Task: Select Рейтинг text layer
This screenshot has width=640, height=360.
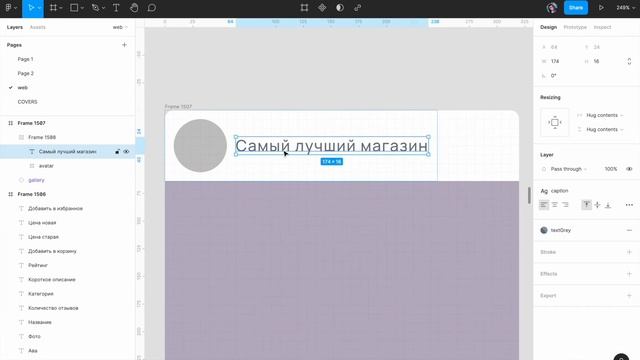Action: click(38, 265)
